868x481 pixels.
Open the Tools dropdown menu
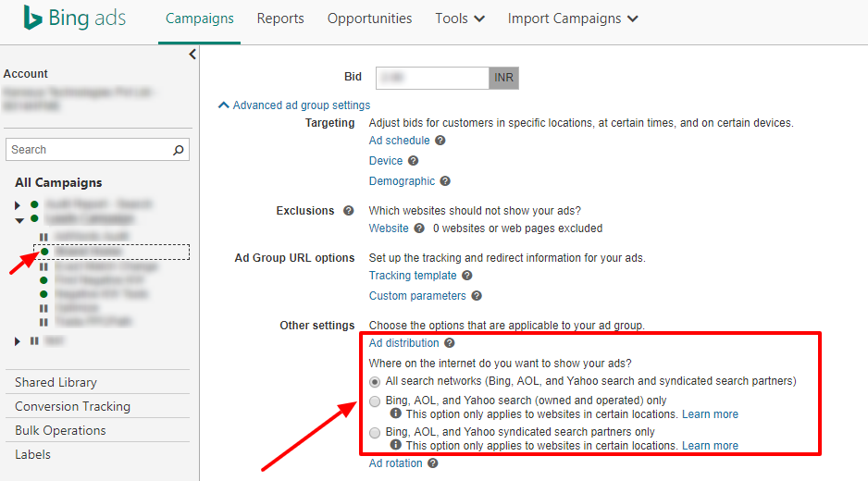pos(460,18)
